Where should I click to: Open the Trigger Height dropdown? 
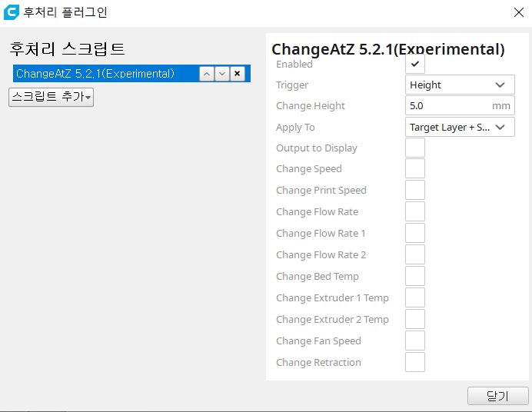coord(460,85)
